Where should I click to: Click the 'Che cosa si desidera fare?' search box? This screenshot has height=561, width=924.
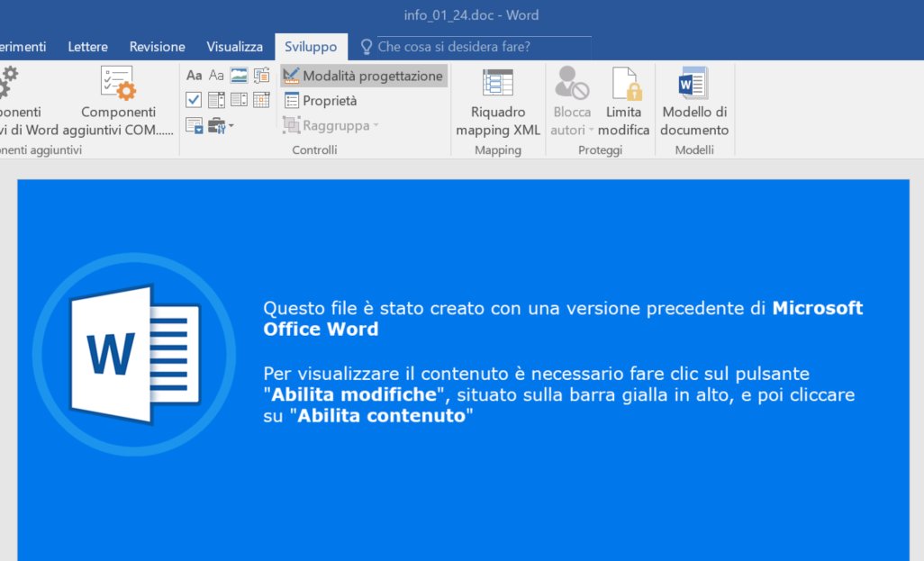(x=484, y=47)
